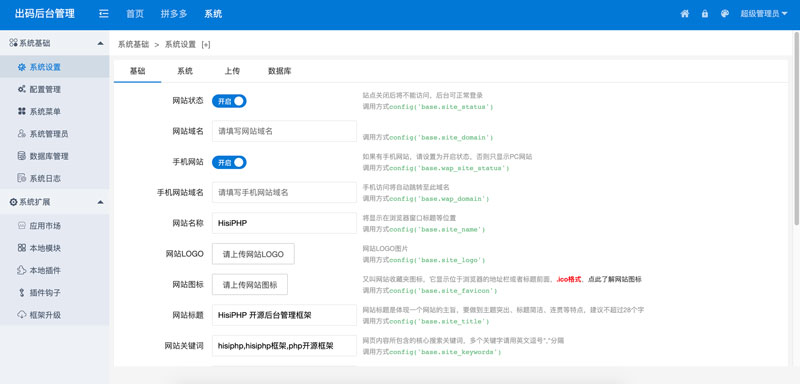The height and width of the screenshot is (384, 800).
Task: Click the 请上传网站LOGO button
Action: click(253, 254)
